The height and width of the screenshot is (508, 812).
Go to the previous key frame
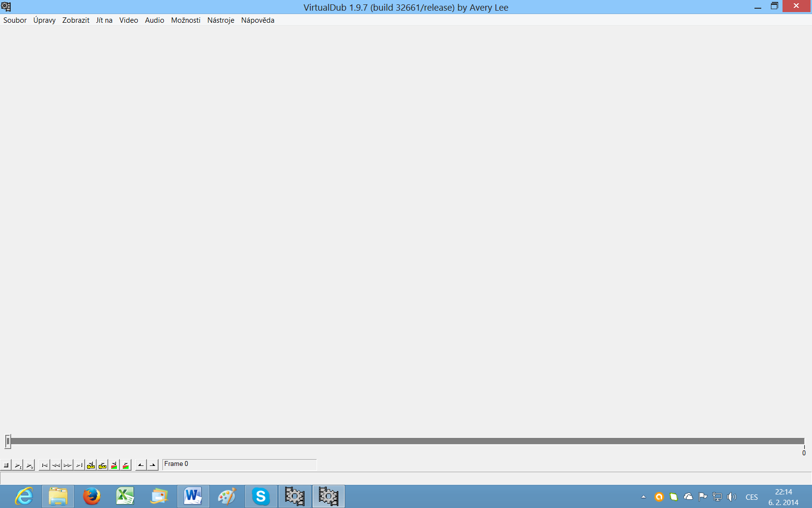[x=91, y=465]
